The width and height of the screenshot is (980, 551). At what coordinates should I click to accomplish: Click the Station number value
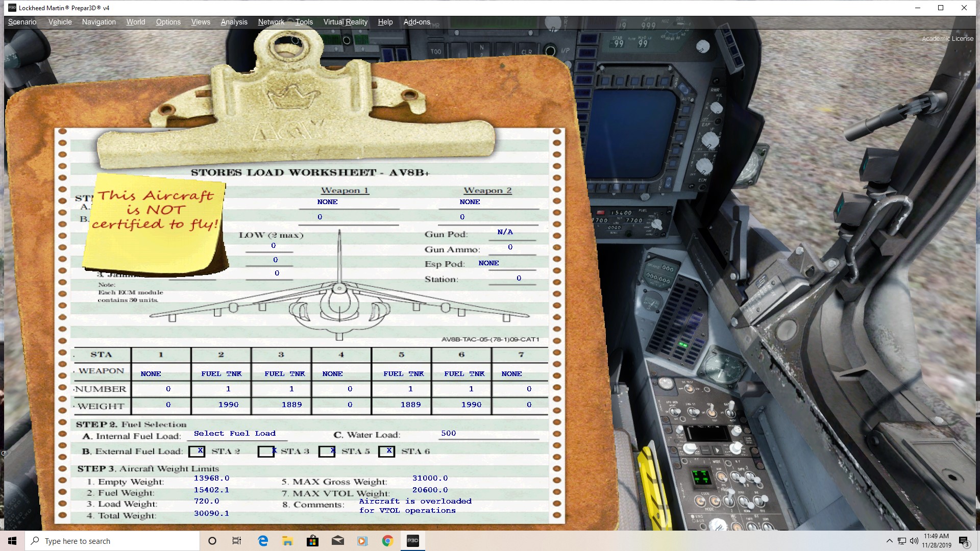(x=519, y=279)
